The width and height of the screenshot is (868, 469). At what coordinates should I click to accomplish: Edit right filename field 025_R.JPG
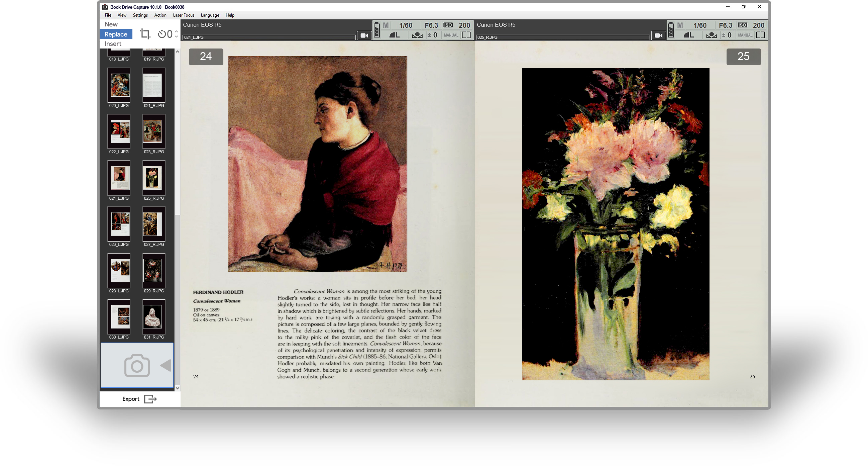click(x=563, y=37)
